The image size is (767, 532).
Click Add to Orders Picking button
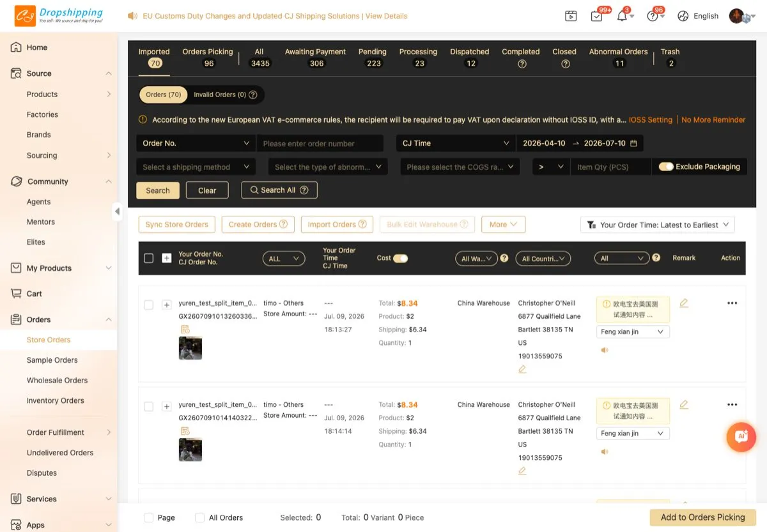point(703,517)
